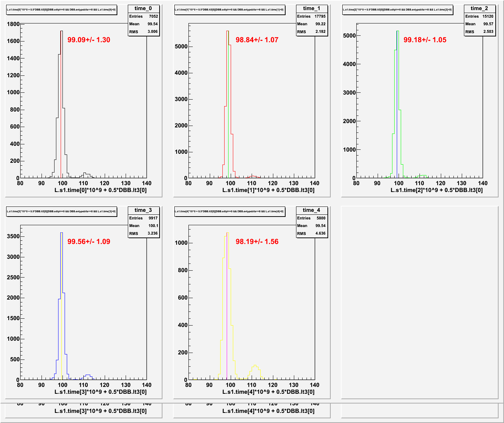Select the histogram title box of the L.s1.time[2] plot
The width and height of the screenshot is (504, 423).
click(397, 10)
